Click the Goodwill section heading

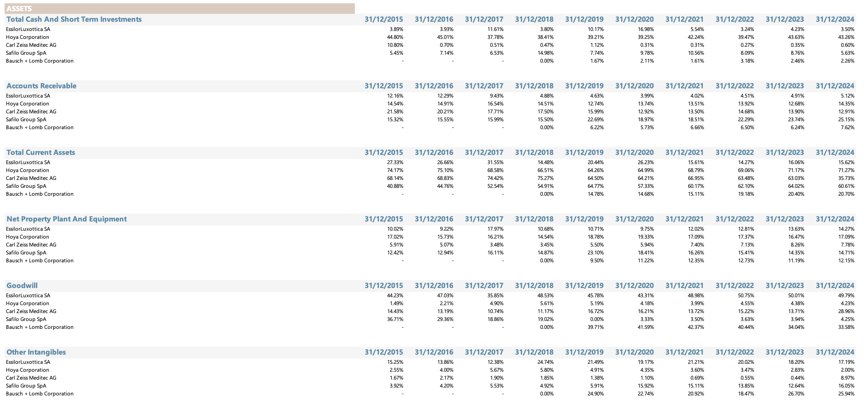point(22,286)
